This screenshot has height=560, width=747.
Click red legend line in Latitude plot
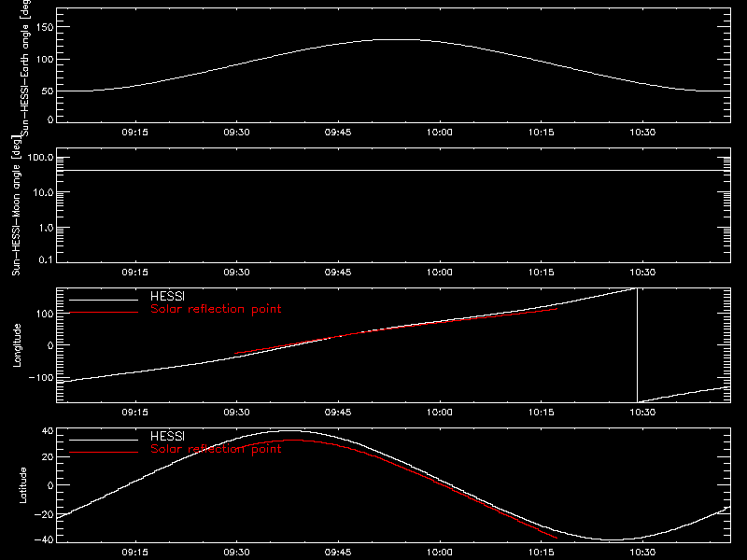(104, 453)
